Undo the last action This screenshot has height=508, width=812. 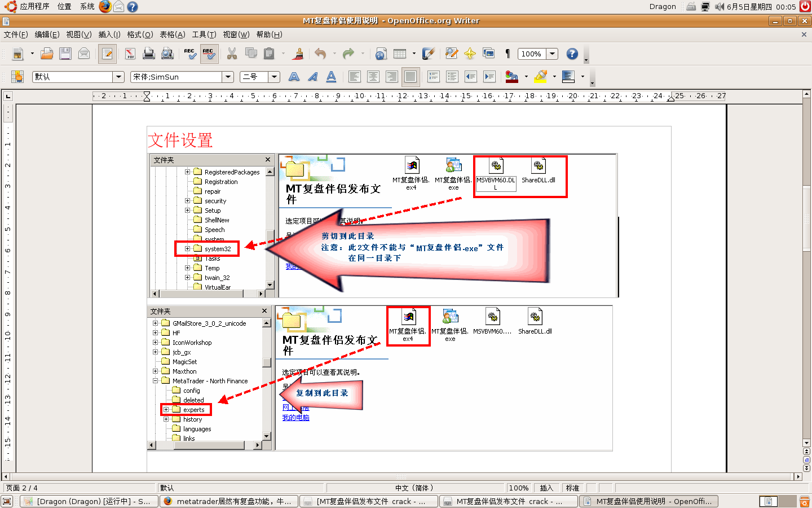(320, 54)
